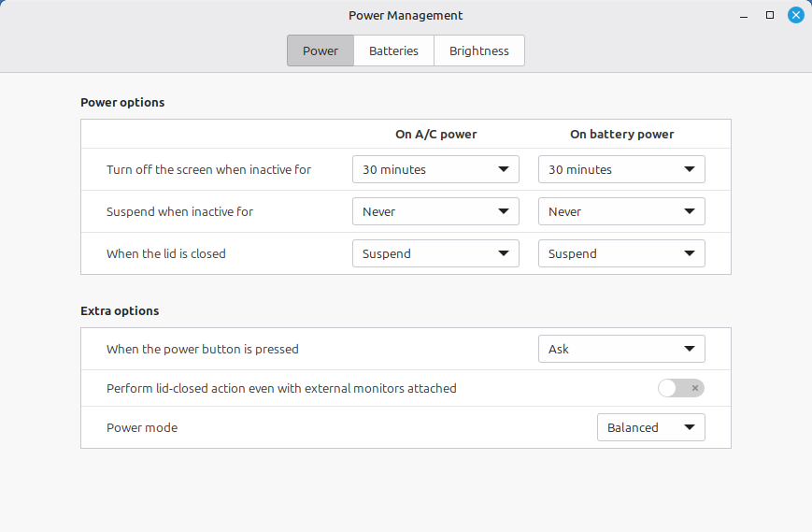Click the 'Extra options' heading
The height and width of the screenshot is (532, 812).
(x=120, y=310)
